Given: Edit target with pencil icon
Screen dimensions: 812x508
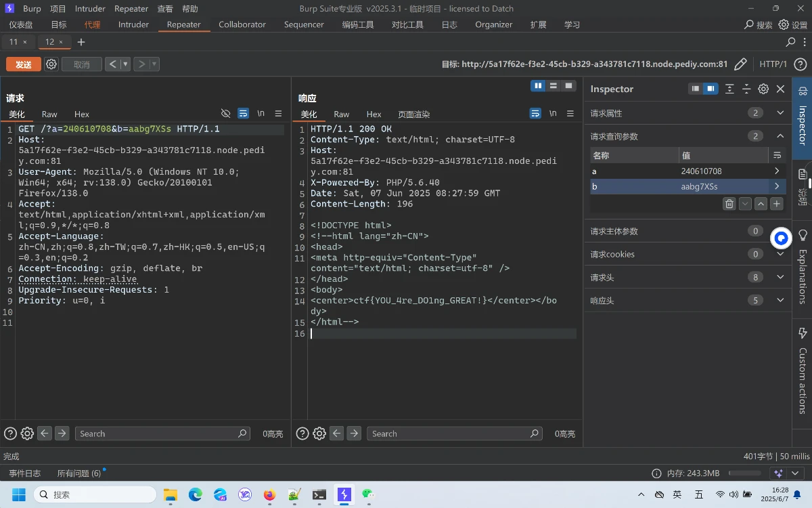Looking at the screenshot, I should tap(740, 64).
